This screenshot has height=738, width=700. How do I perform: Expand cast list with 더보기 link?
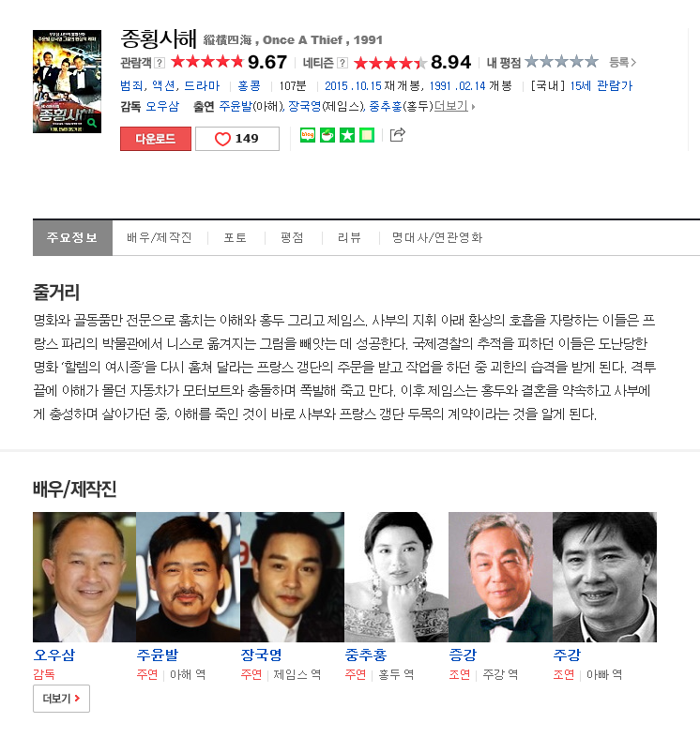tap(453, 106)
